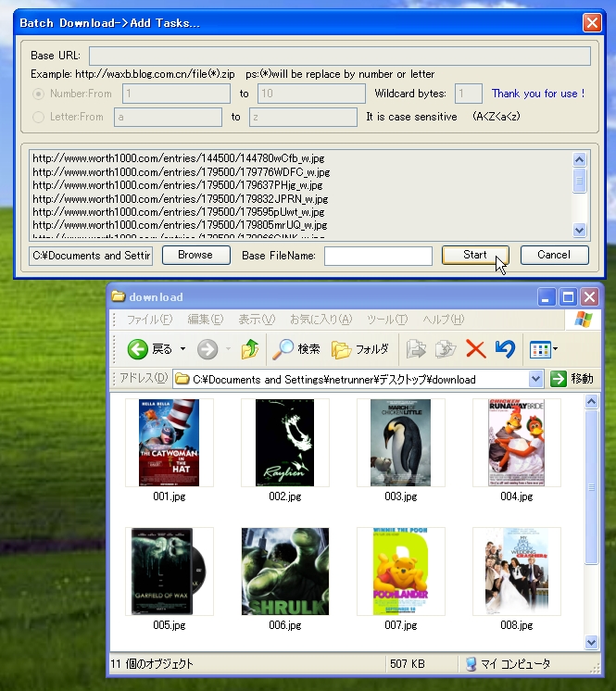This screenshot has height=691, width=616.
Task: Open the Views icon dropdown menu
Action: tap(555, 350)
